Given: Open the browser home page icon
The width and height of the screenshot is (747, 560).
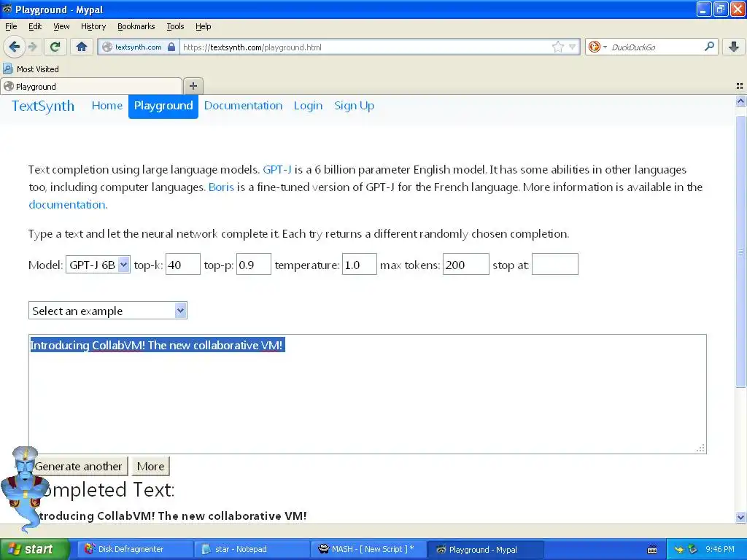Looking at the screenshot, I should [x=82, y=47].
